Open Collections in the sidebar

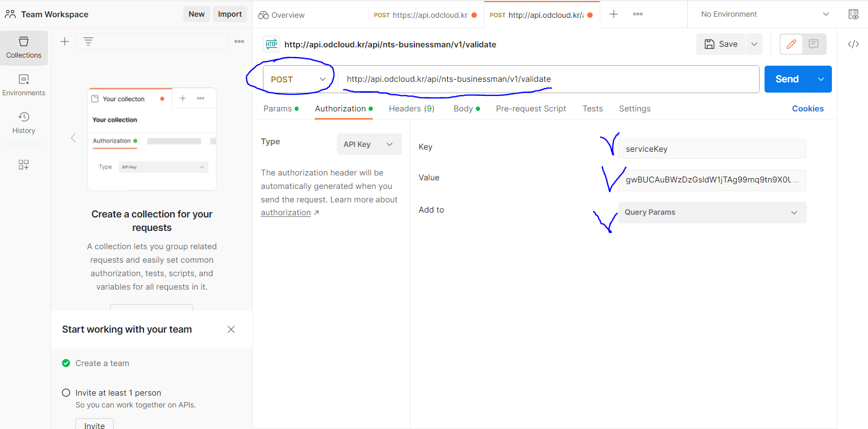tap(24, 48)
